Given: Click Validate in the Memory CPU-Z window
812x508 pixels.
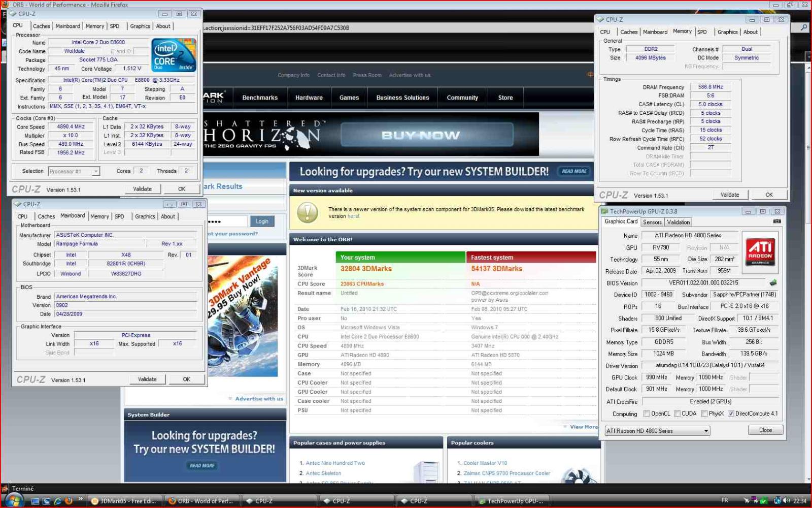Looking at the screenshot, I should pos(729,195).
